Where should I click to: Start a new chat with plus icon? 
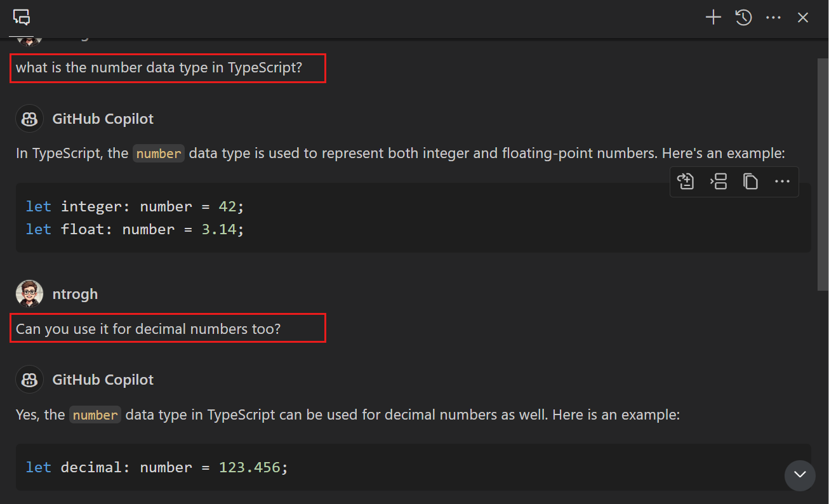pyautogui.click(x=713, y=18)
